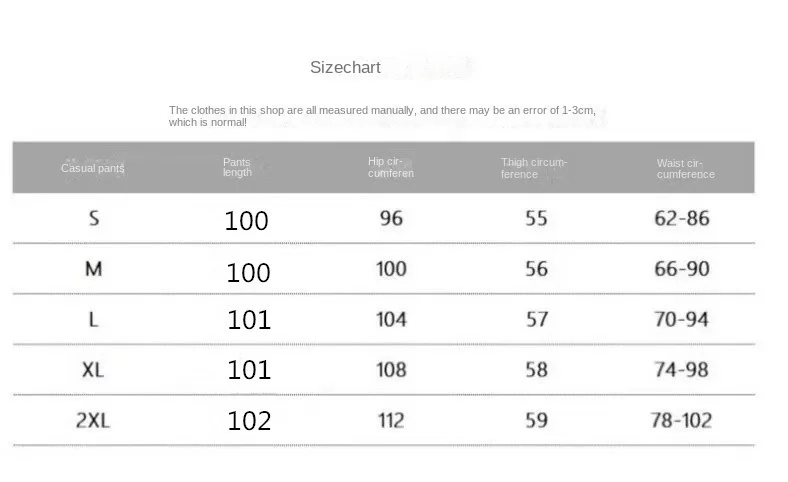
Task: Click the manual measurement error note
Action: pos(388,116)
